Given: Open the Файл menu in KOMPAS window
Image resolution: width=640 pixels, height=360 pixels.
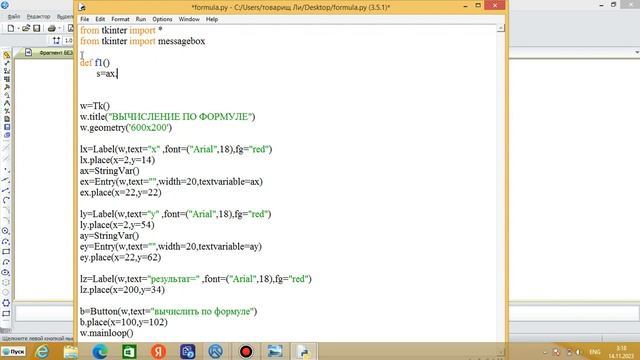Looking at the screenshot, I should point(13,17).
